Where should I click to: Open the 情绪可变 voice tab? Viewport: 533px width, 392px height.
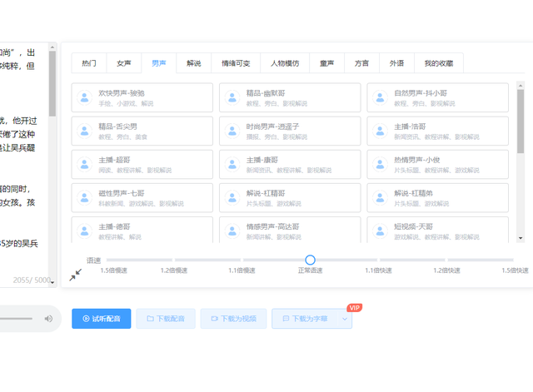pyautogui.click(x=236, y=63)
